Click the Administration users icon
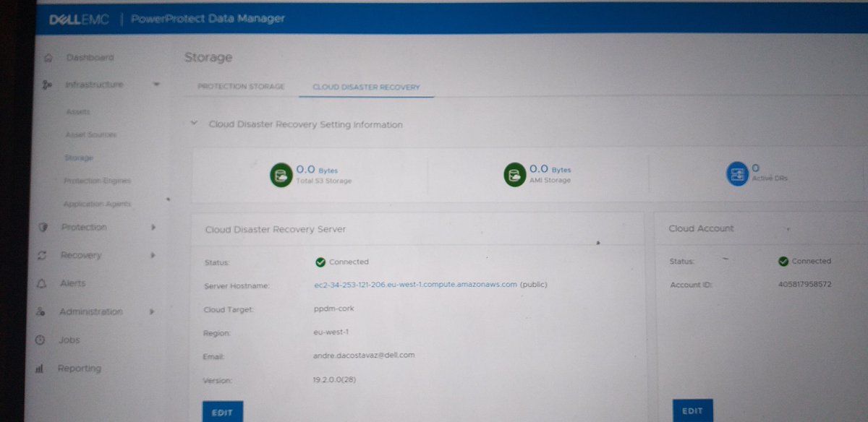 point(41,311)
